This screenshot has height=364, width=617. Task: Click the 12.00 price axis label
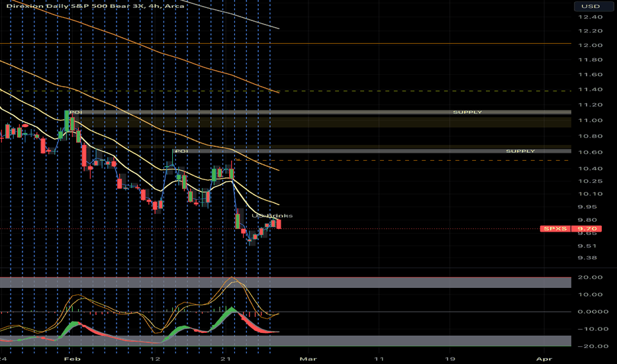point(591,45)
